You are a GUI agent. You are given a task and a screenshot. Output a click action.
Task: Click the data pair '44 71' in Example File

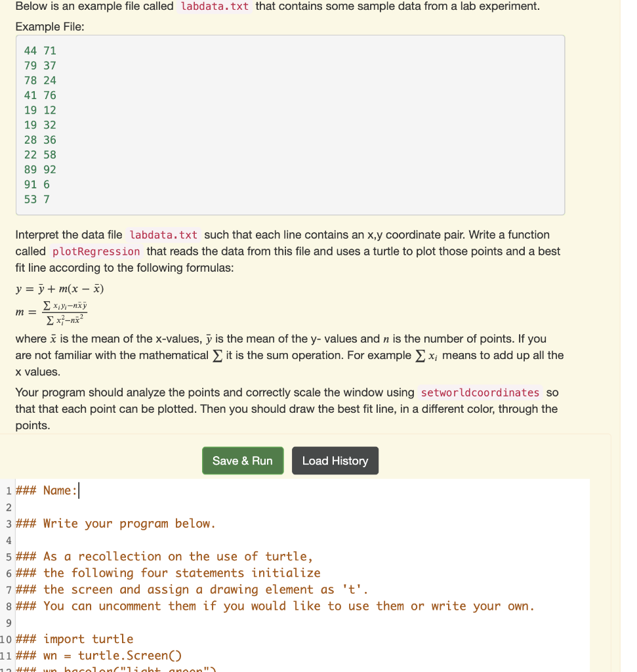[39, 51]
